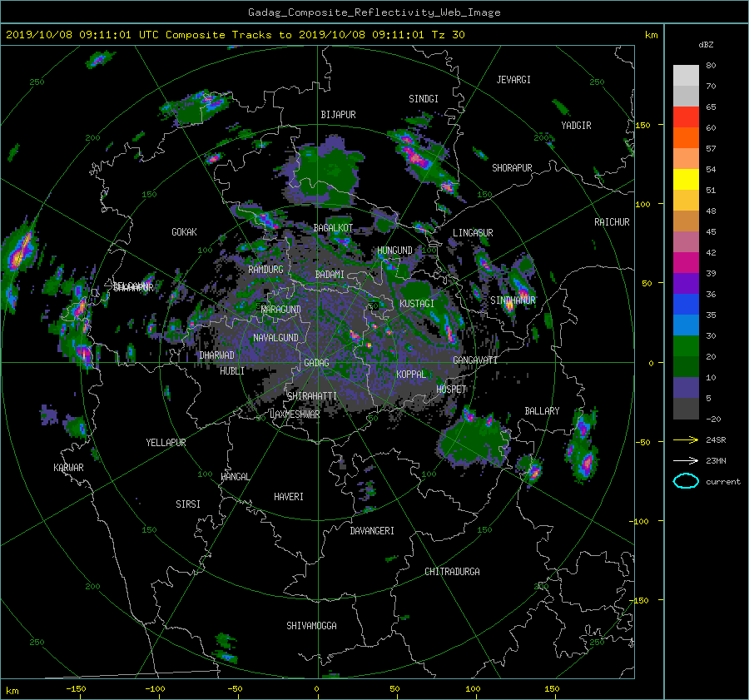The width and height of the screenshot is (749, 700).
Task: Click the GANGAVATI city label
Action: (x=475, y=360)
